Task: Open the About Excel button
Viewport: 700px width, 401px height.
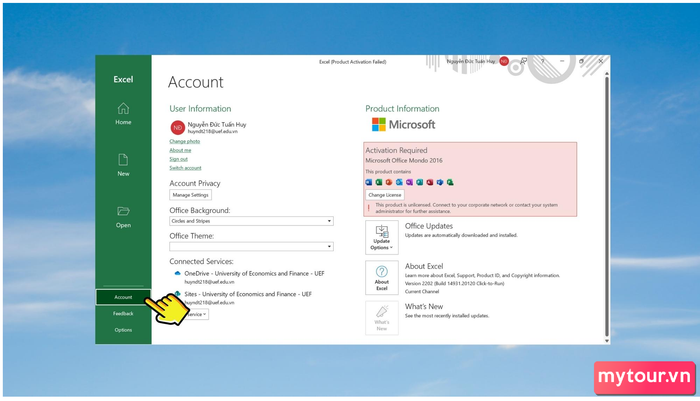Action: coord(382,278)
